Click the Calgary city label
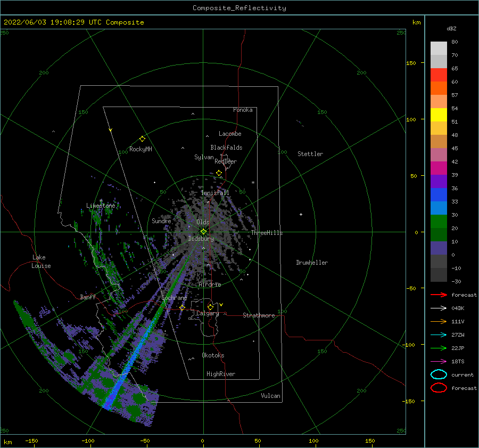 click(x=208, y=313)
